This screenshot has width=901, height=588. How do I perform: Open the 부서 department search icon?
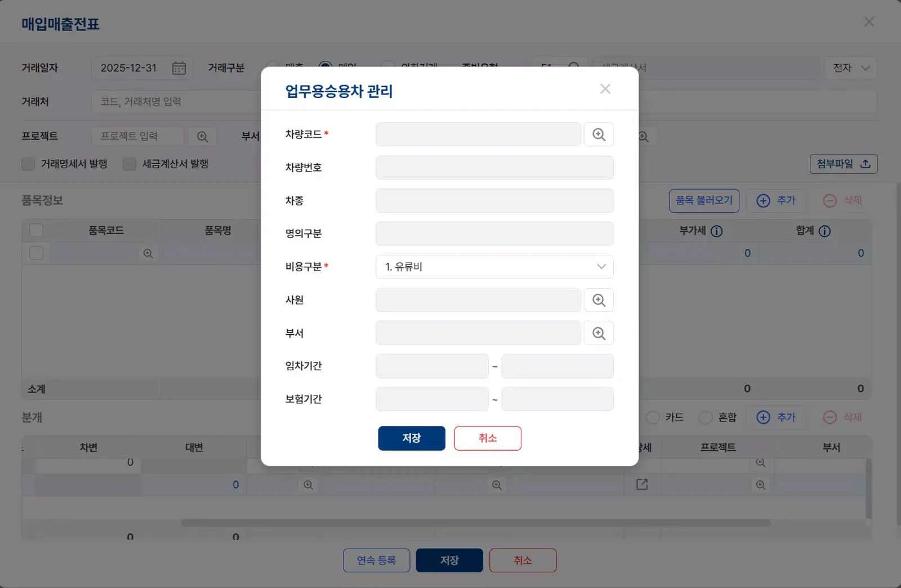tap(599, 333)
